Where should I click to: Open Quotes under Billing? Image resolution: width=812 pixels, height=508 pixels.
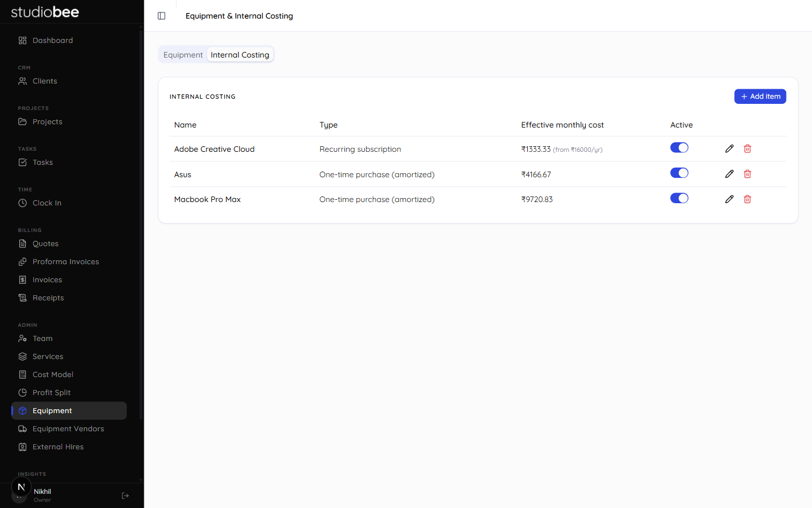[69, 244]
